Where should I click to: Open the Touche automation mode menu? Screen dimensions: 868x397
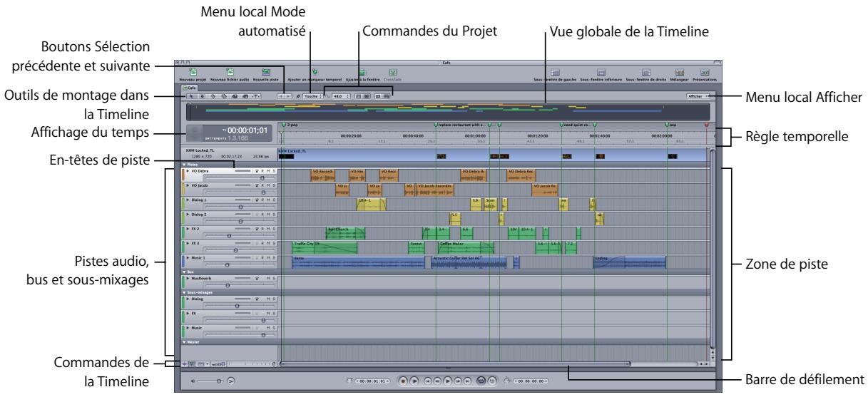click(312, 96)
